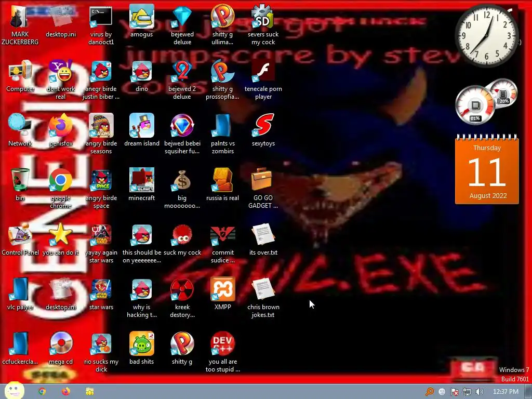Select the bin recycle bin icon
The height and width of the screenshot is (399, 532).
coord(20,185)
